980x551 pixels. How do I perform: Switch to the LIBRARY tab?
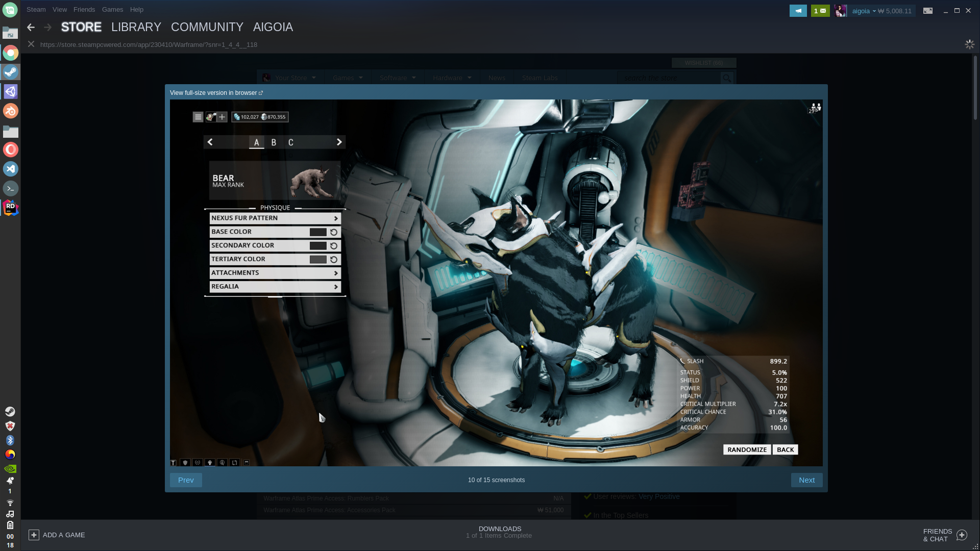(x=136, y=27)
